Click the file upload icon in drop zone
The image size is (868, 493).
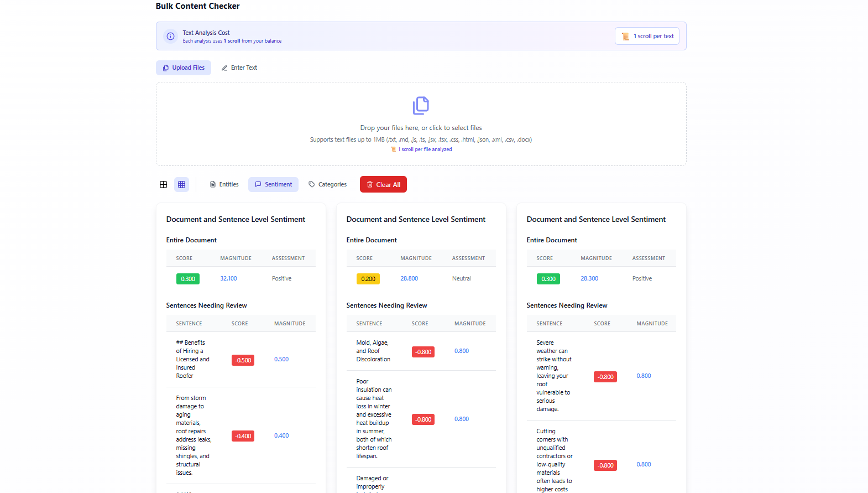coord(421,106)
